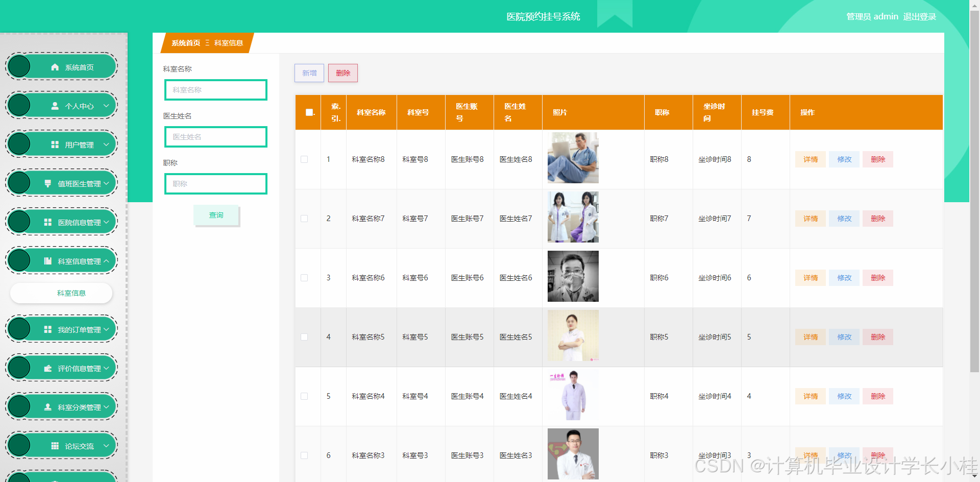The width and height of the screenshot is (980, 482).
Task: Open 详情 for row 科室名称5
Action: 811,337
